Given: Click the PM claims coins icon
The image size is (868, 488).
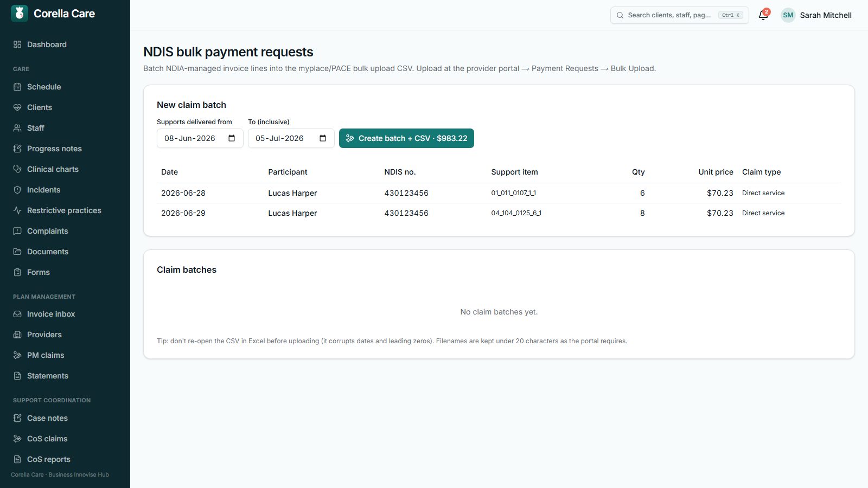Looking at the screenshot, I should click(17, 355).
